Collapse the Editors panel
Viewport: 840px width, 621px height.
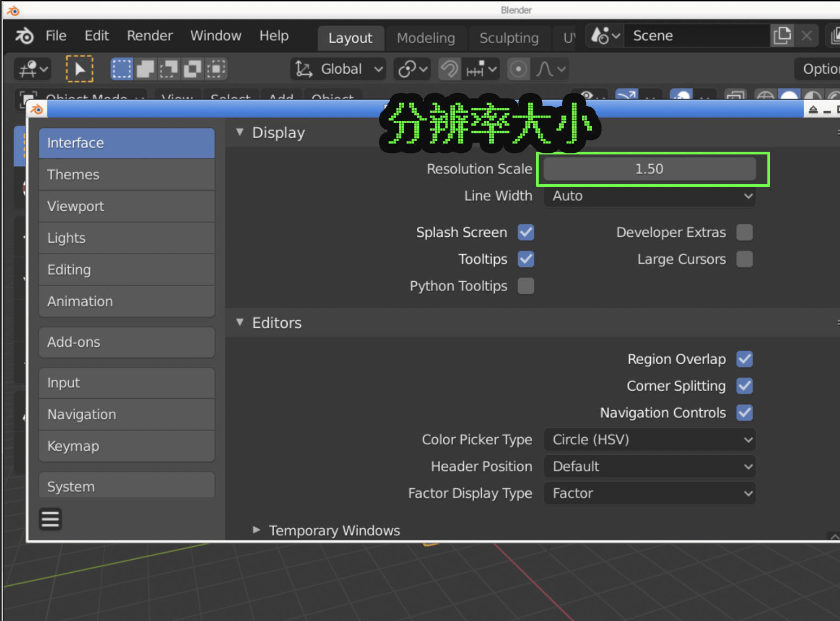240,322
